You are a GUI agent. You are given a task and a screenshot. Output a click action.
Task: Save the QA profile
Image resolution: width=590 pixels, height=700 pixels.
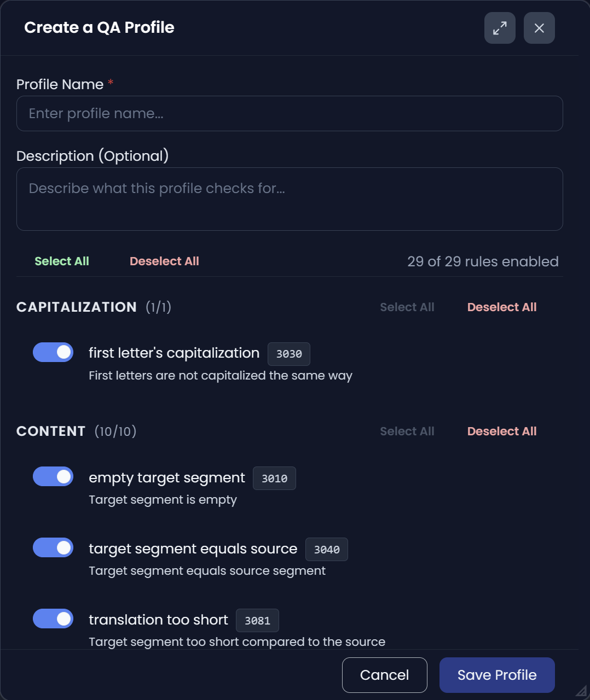(496, 675)
